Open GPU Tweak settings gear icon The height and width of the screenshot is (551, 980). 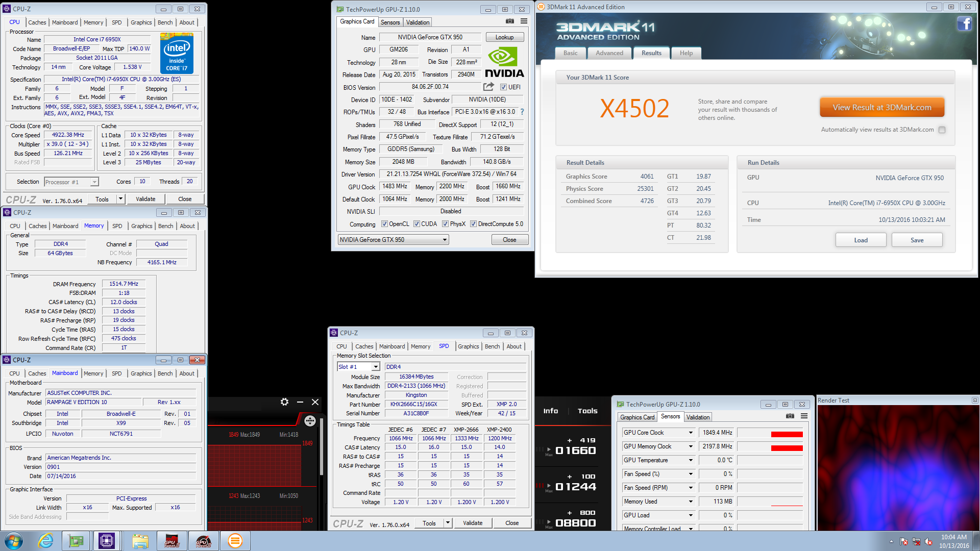[284, 402]
